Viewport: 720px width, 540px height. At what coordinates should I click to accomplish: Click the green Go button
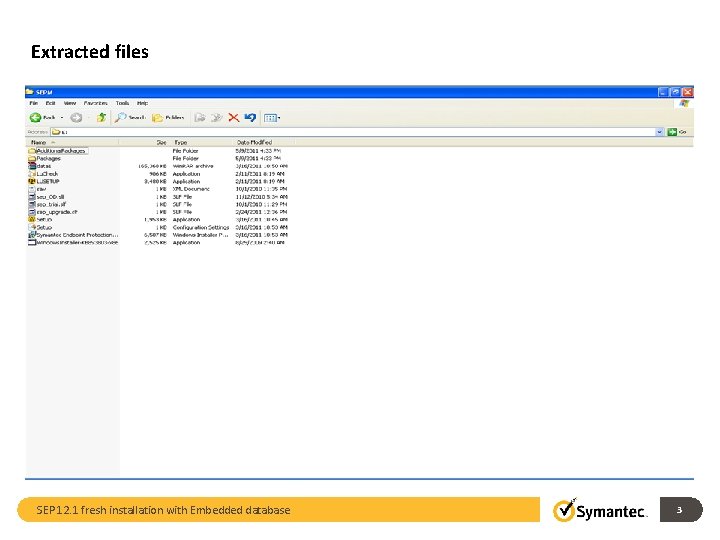[677, 132]
